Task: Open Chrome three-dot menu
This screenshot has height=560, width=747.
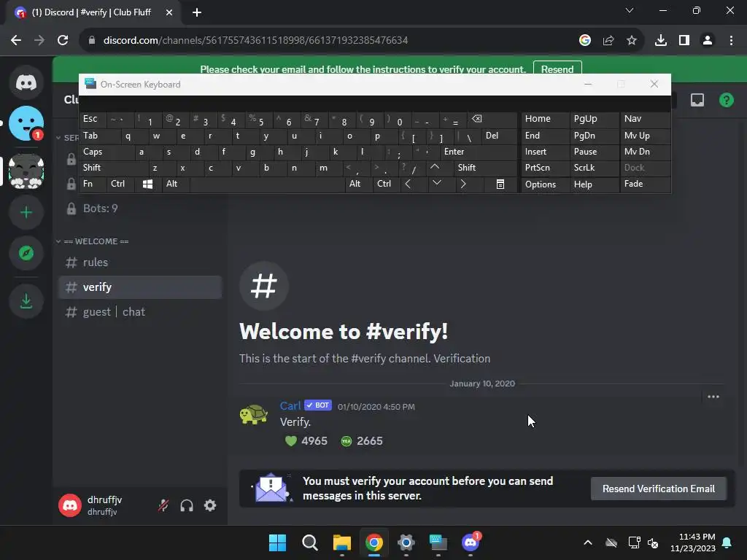Action: click(x=731, y=41)
